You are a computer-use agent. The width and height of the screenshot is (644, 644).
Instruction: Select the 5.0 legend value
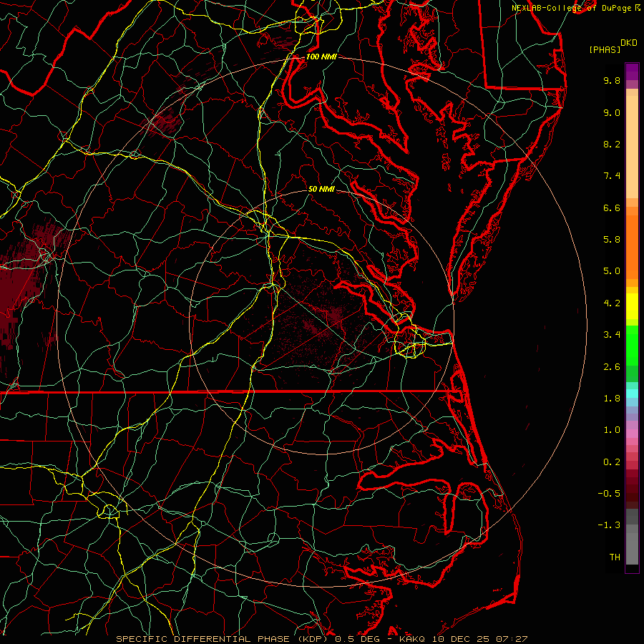(x=612, y=271)
